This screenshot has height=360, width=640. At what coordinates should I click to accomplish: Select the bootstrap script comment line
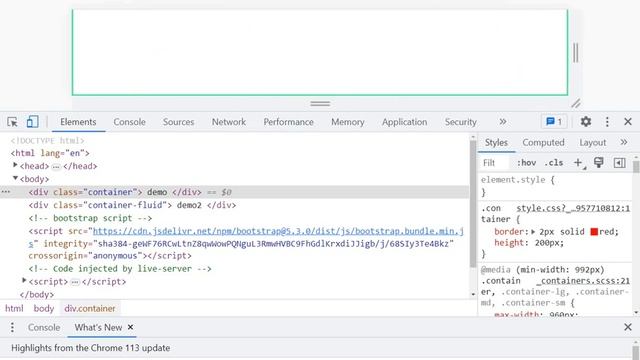[x=90, y=218]
